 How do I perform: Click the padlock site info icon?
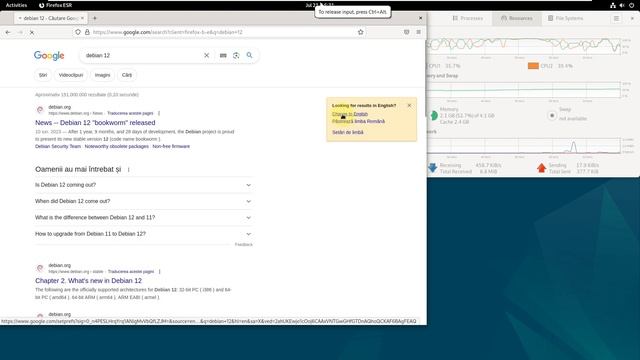87,32
